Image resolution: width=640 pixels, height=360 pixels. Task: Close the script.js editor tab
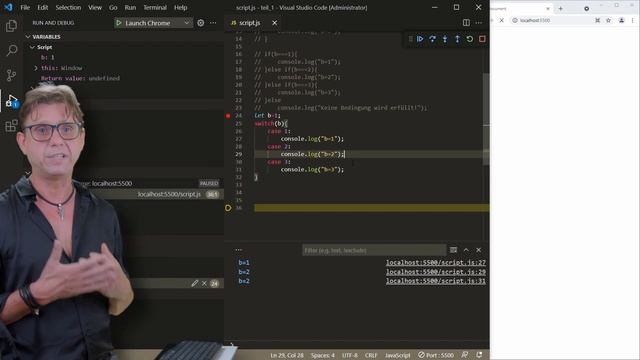275,23
